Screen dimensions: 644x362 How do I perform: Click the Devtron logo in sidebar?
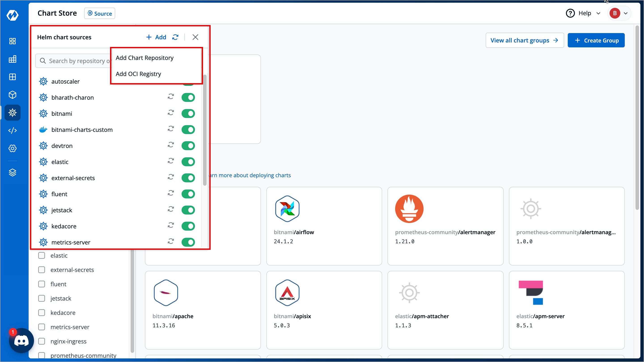pyautogui.click(x=12, y=15)
